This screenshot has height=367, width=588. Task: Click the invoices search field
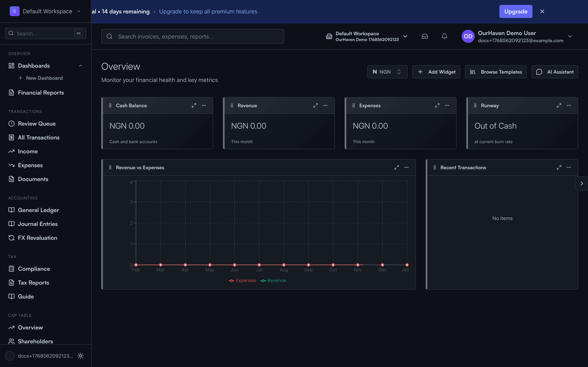193,36
